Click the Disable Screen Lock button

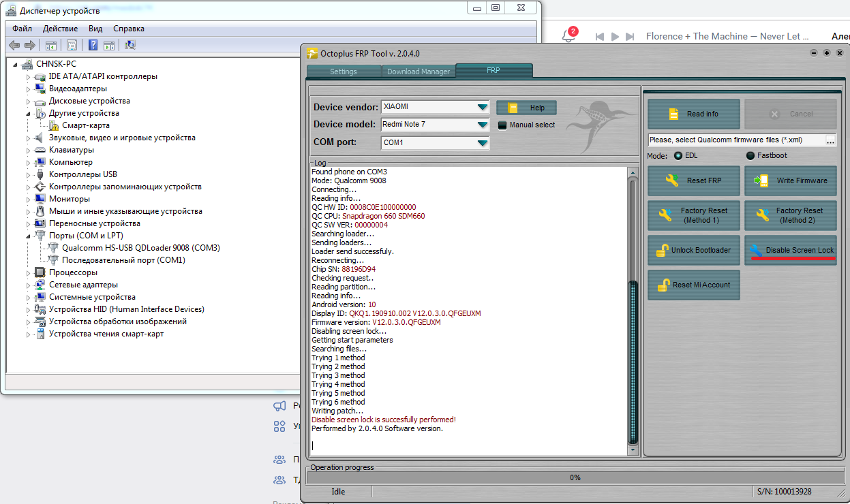pos(791,250)
